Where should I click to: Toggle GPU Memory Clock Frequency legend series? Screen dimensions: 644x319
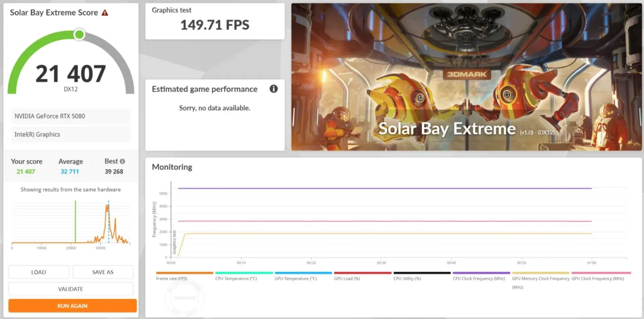point(540,278)
